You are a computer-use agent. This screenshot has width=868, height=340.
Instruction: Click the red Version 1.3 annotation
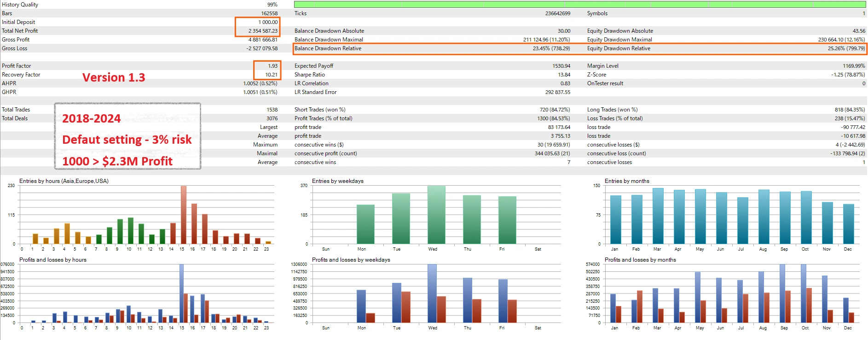(114, 77)
